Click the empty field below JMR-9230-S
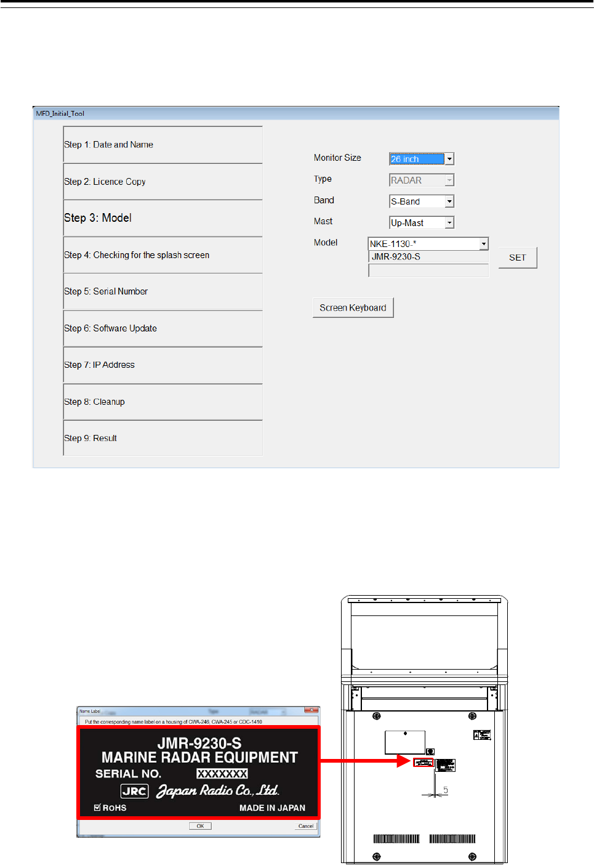The height and width of the screenshot is (868, 594). 428,270
